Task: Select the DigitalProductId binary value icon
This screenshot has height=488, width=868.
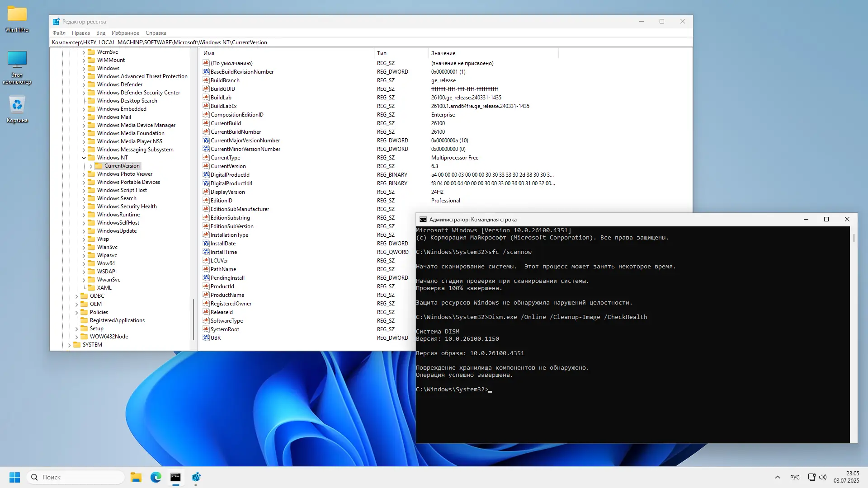Action: coord(206,175)
